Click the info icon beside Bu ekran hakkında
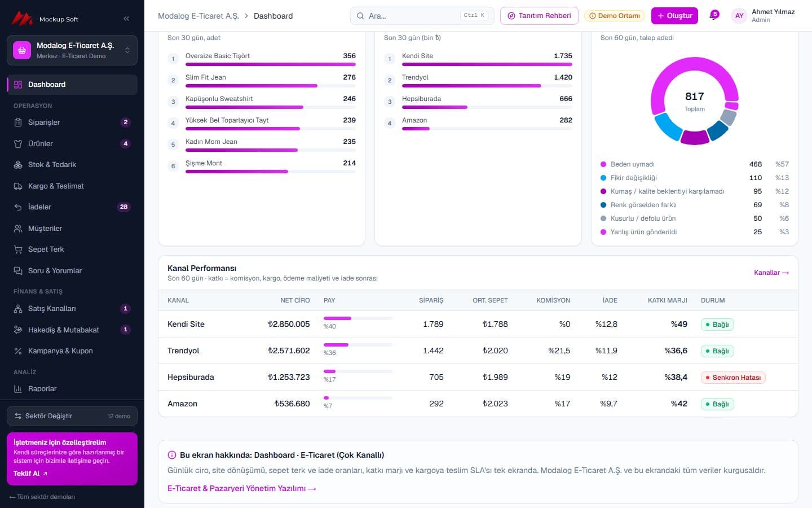This screenshot has width=812, height=508. [x=172, y=455]
